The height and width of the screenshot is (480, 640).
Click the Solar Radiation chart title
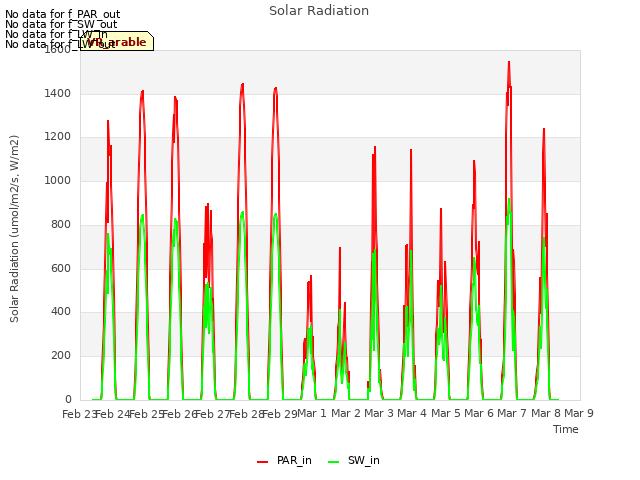(x=319, y=11)
